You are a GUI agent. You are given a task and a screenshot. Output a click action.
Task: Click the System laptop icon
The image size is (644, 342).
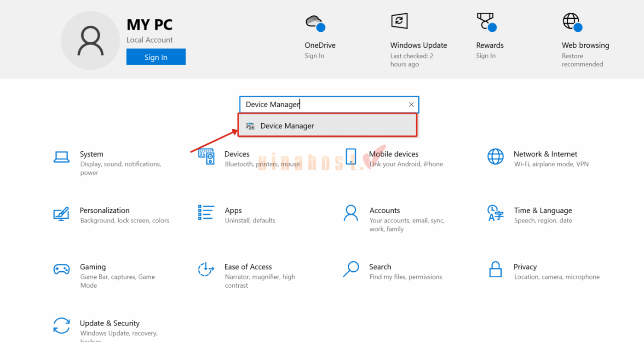pos(62,157)
